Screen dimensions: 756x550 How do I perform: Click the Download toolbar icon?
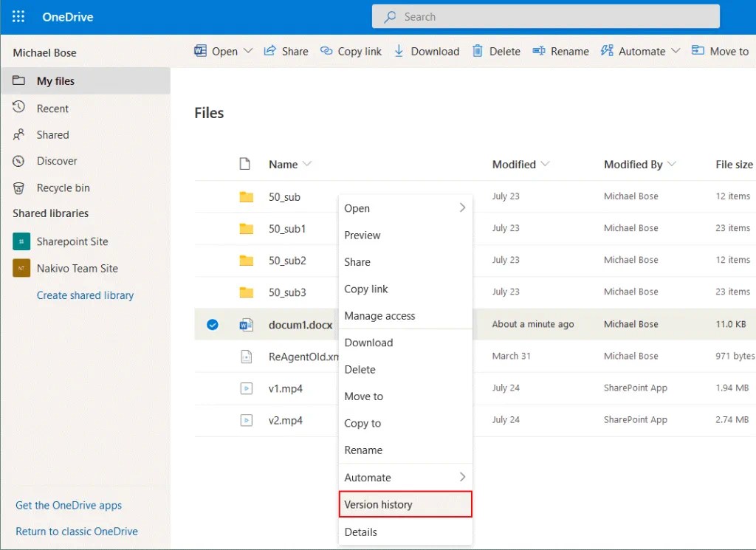click(x=426, y=51)
